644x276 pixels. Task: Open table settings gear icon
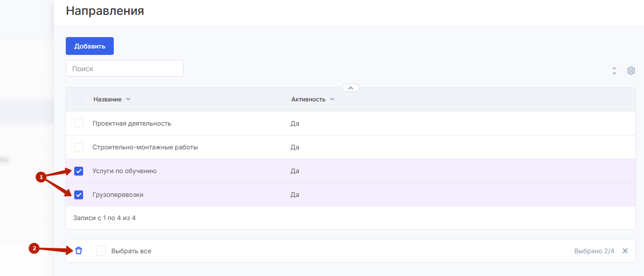[x=631, y=71]
